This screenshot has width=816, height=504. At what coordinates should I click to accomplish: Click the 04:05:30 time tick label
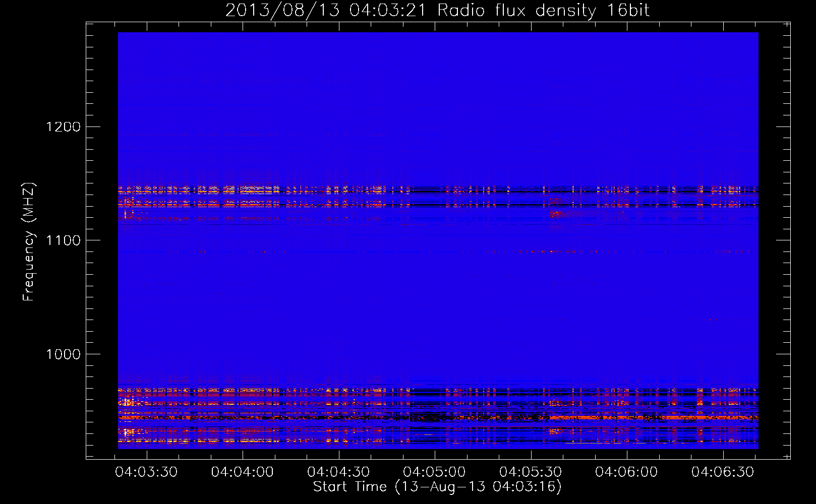tap(531, 472)
